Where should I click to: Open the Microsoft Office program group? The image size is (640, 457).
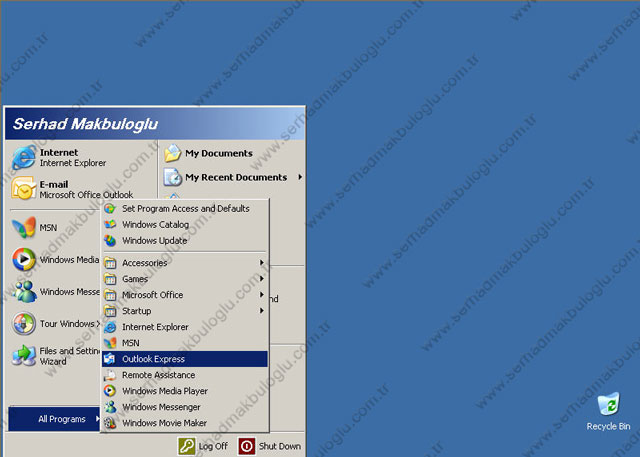(x=185, y=295)
